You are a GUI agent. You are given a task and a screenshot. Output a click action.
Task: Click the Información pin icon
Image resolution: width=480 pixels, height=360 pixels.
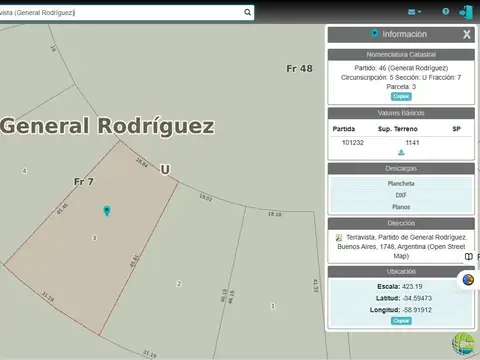coord(375,34)
